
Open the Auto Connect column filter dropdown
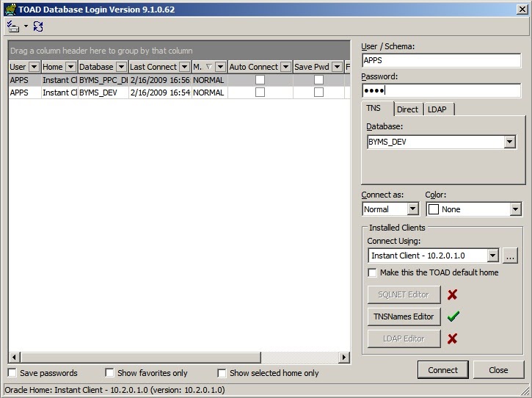click(286, 67)
